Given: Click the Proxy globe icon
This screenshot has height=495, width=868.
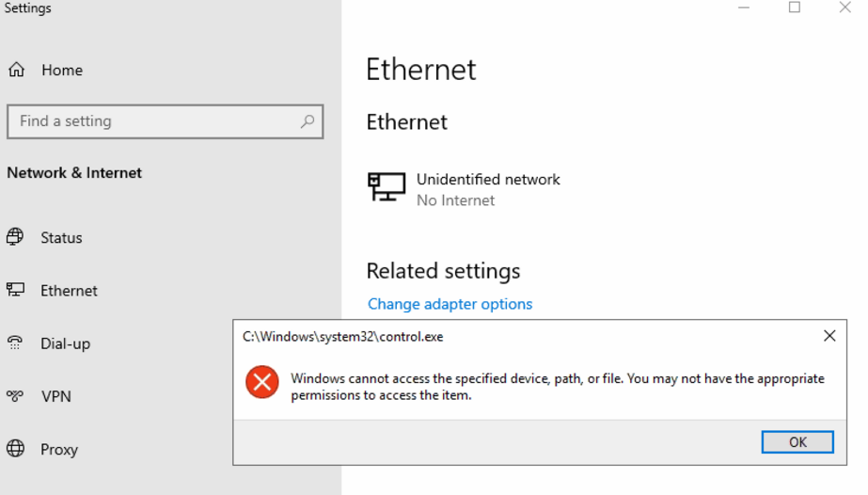Looking at the screenshot, I should [x=15, y=449].
